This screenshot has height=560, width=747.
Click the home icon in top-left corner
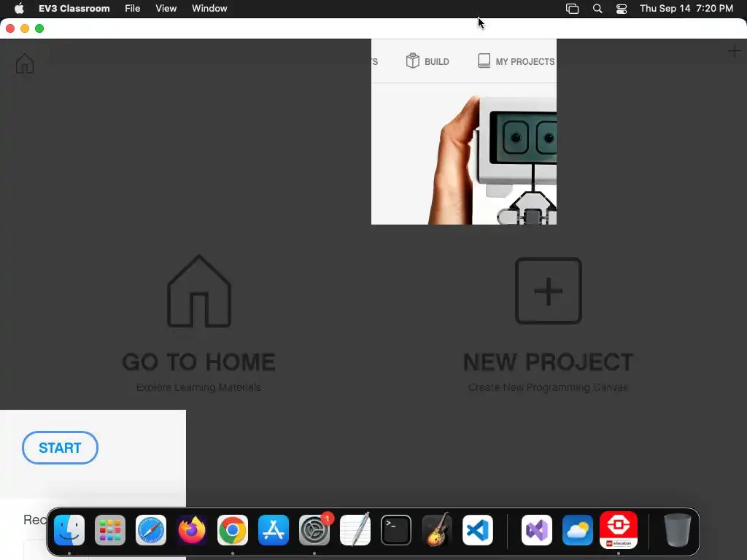point(25,63)
